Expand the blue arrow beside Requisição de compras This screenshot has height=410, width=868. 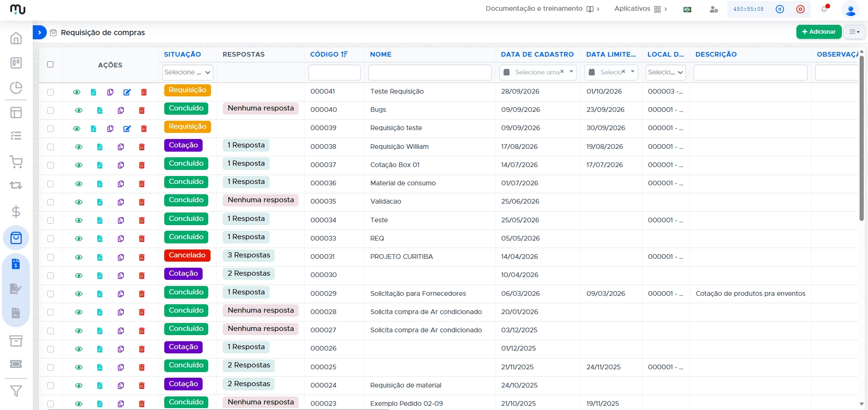pos(40,32)
